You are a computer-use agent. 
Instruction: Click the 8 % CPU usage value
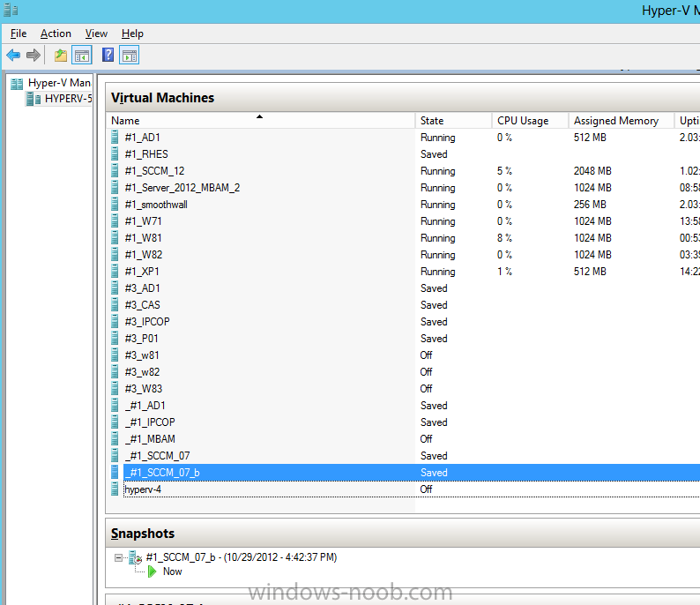coord(504,237)
